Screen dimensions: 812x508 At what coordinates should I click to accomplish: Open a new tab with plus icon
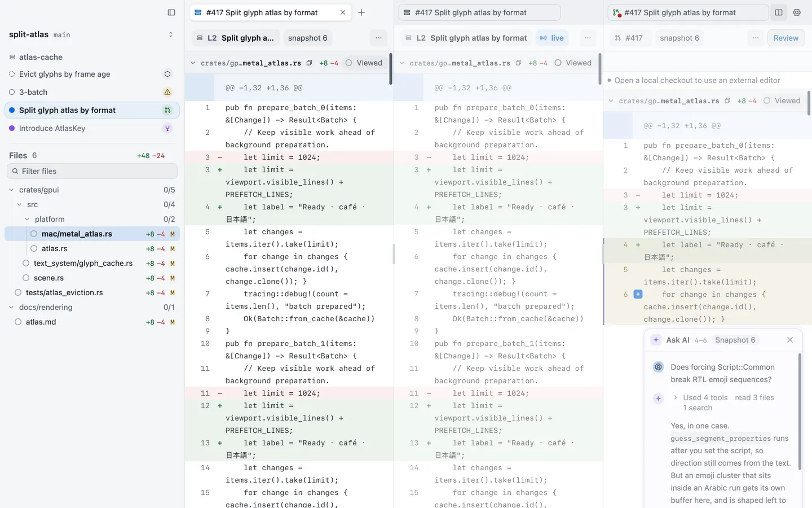[361, 12]
